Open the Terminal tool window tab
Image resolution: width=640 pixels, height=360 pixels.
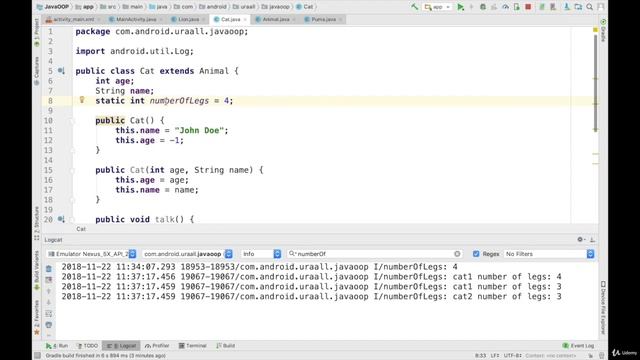[192, 346]
